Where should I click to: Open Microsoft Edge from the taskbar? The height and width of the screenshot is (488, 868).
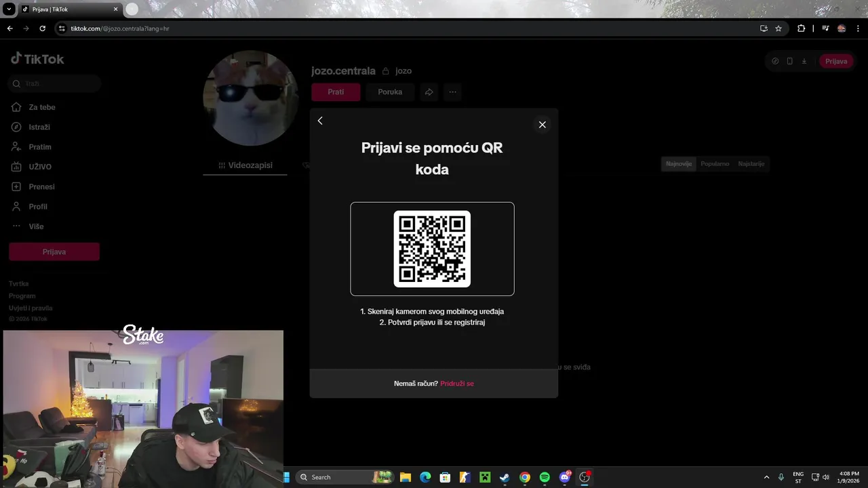point(425,477)
